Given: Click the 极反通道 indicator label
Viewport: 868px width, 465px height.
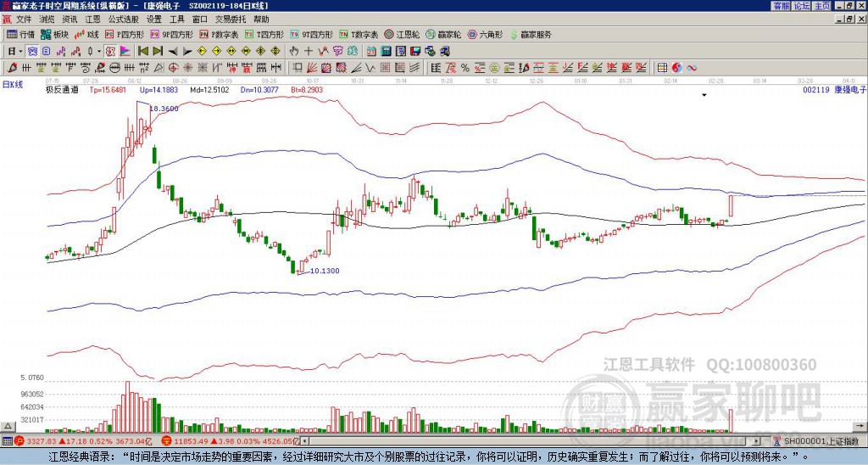Looking at the screenshot, I should (62, 89).
